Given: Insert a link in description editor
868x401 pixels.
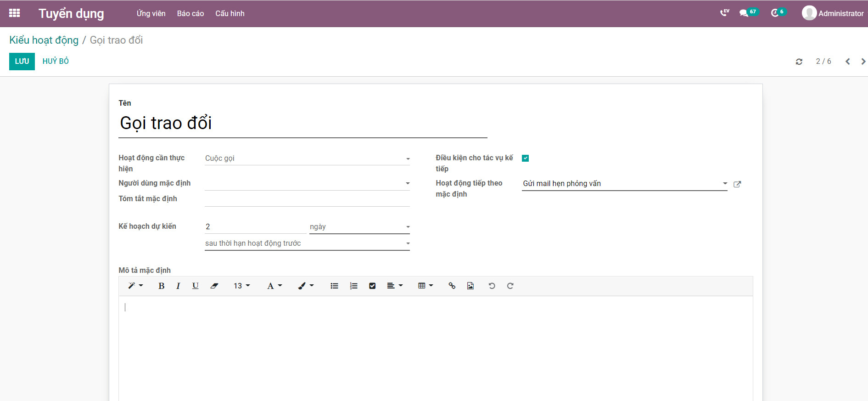Looking at the screenshot, I should click(452, 286).
